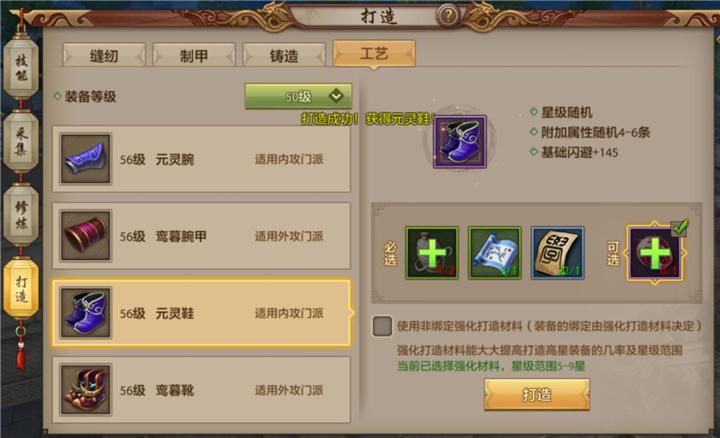The width and height of the screenshot is (720, 438).
Task: Click the crafted 元灵鞋 result preview icon
Action: (x=460, y=141)
